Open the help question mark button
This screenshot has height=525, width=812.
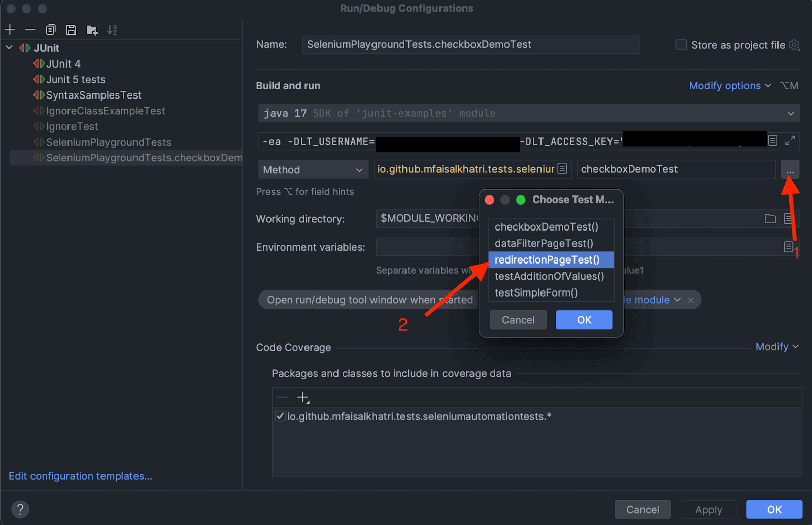pyautogui.click(x=20, y=509)
